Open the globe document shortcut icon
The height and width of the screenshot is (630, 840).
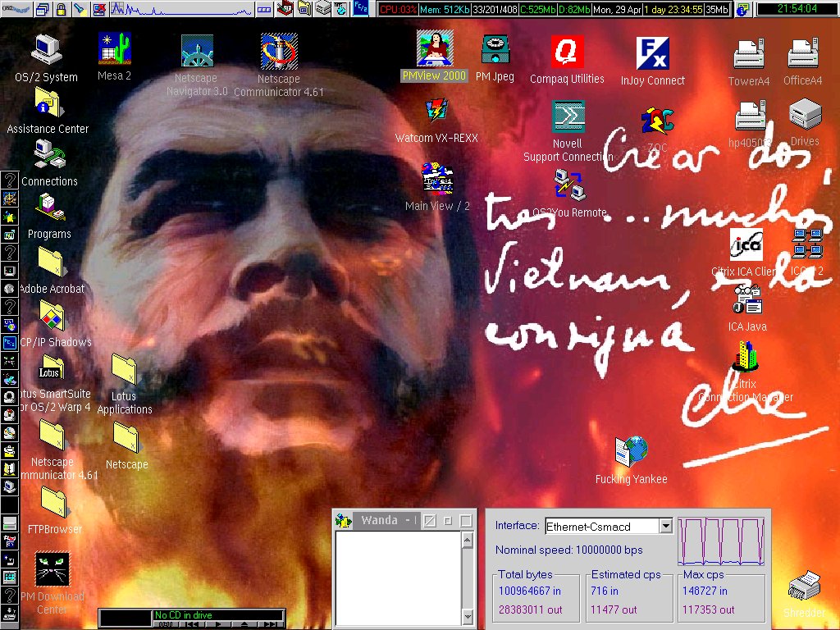(x=632, y=451)
